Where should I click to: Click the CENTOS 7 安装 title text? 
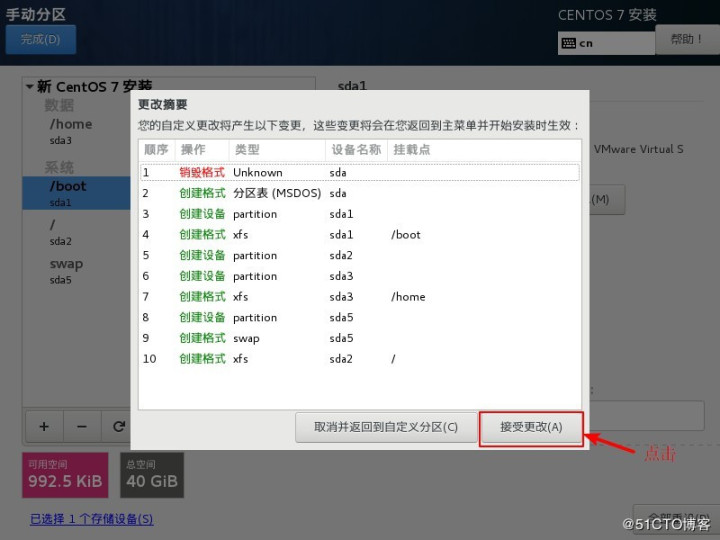click(x=607, y=15)
